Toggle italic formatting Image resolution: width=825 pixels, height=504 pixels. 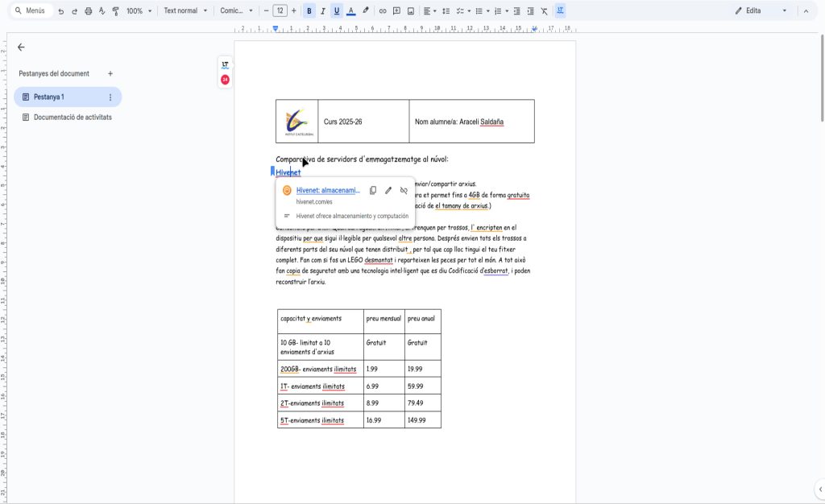pyautogui.click(x=323, y=11)
